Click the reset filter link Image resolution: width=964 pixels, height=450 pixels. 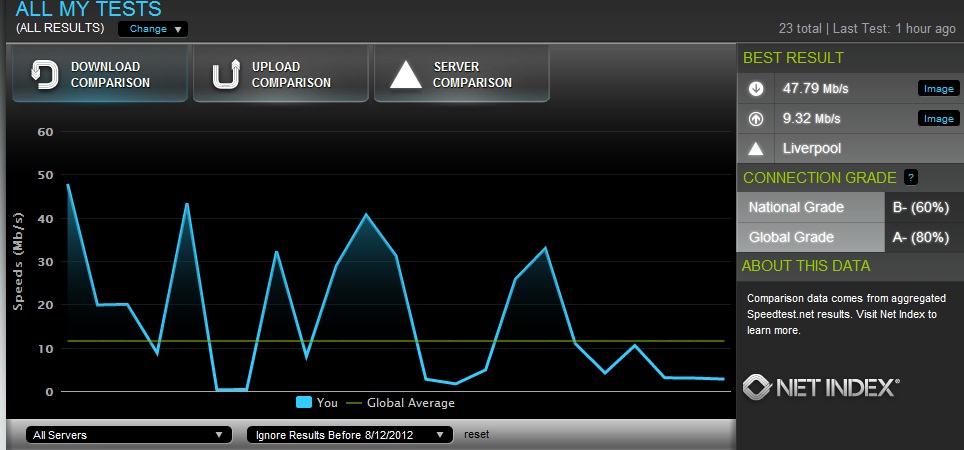pos(476,435)
